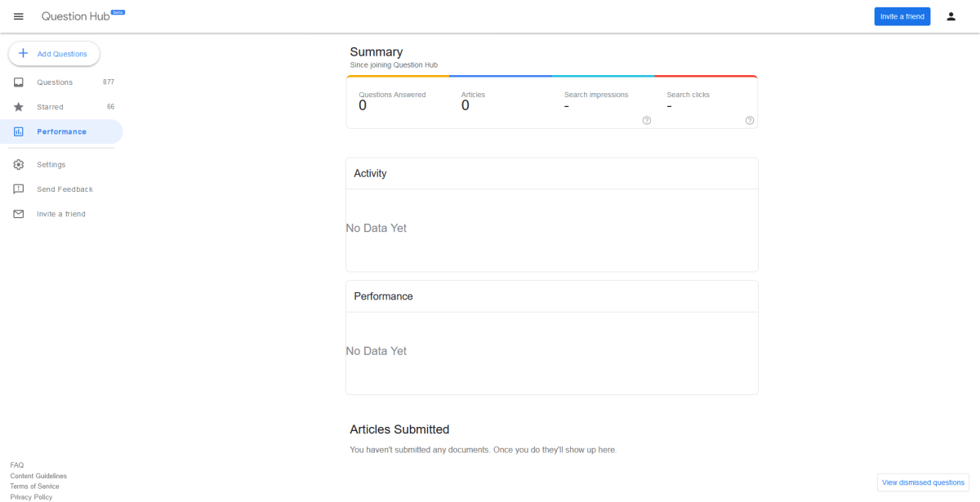Screen dimensions: 980x502
Task: Show help for Search impressions
Action: [x=647, y=120]
